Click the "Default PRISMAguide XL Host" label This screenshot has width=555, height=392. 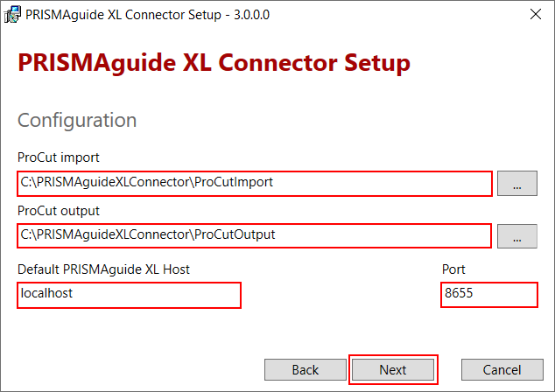point(103,269)
